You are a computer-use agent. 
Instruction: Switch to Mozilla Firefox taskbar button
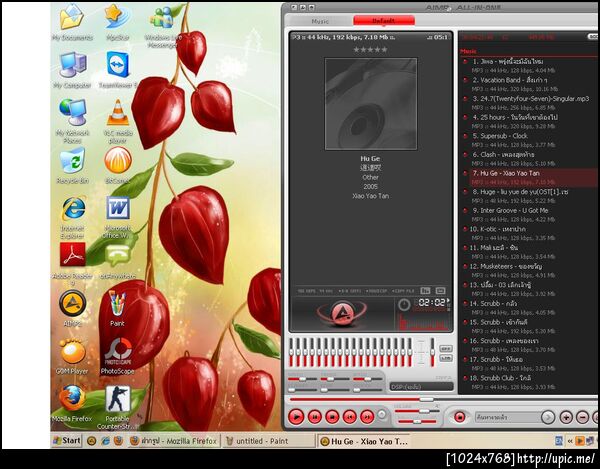point(174,441)
